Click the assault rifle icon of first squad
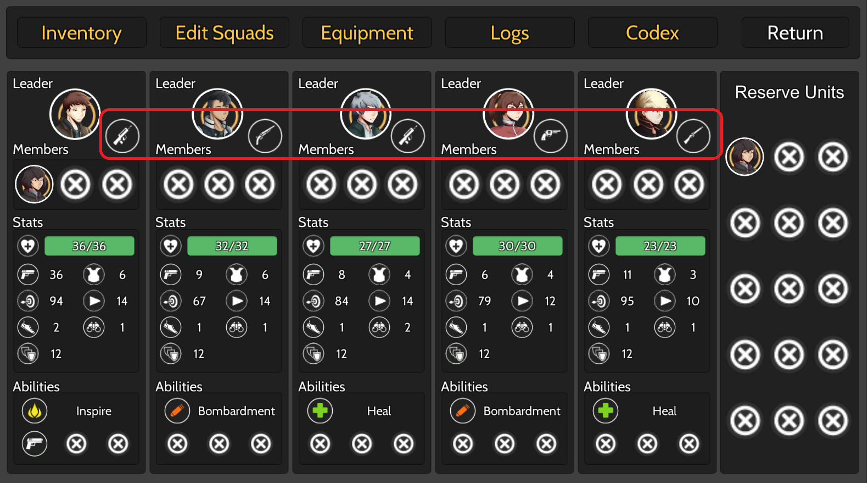 coord(122,136)
